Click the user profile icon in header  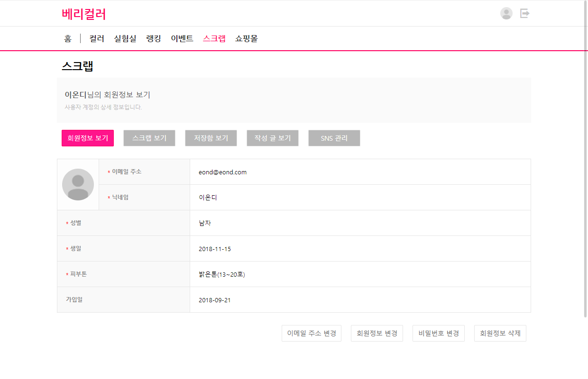pos(506,13)
